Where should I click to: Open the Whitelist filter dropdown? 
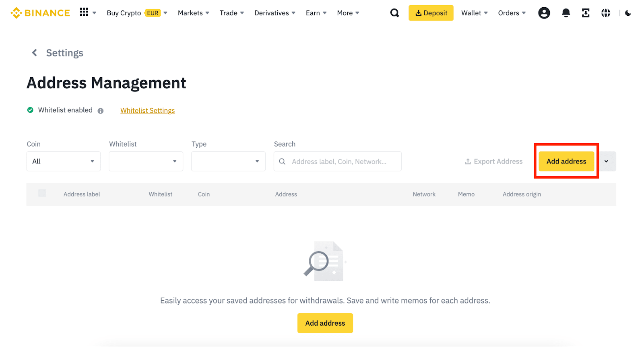point(146,161)
